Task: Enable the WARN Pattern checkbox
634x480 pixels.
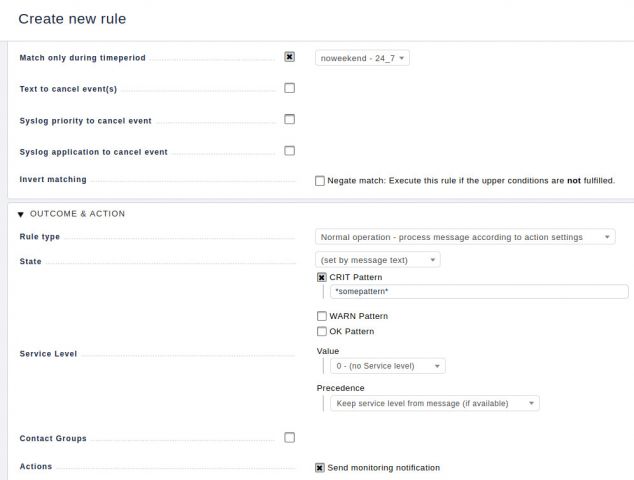Action: (x=321, y=316)
